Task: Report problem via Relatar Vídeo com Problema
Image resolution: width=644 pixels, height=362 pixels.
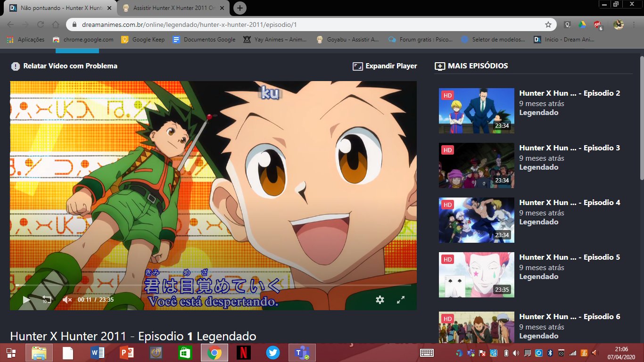Action: pos(64,66)
